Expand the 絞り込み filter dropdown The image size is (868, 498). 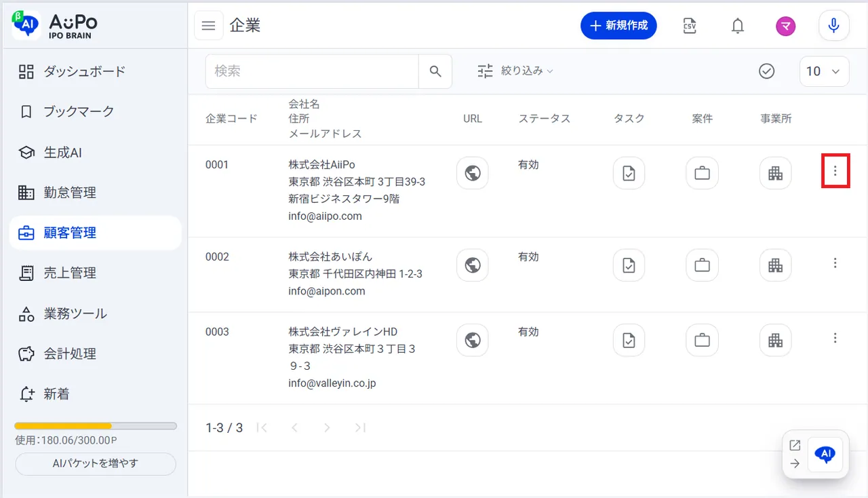(x=515, y=71)
